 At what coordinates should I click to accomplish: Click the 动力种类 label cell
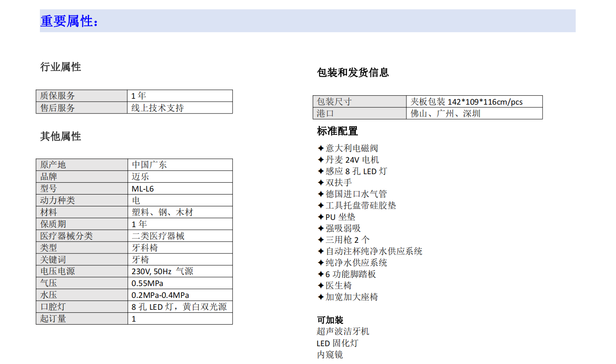pyautogui.click(x=82, y=200)
